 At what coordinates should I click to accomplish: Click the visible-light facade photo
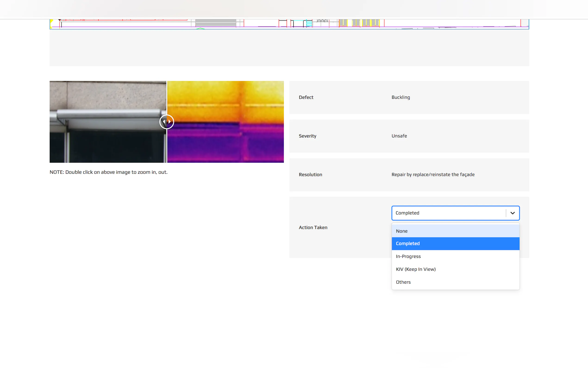tap(108, 122)
